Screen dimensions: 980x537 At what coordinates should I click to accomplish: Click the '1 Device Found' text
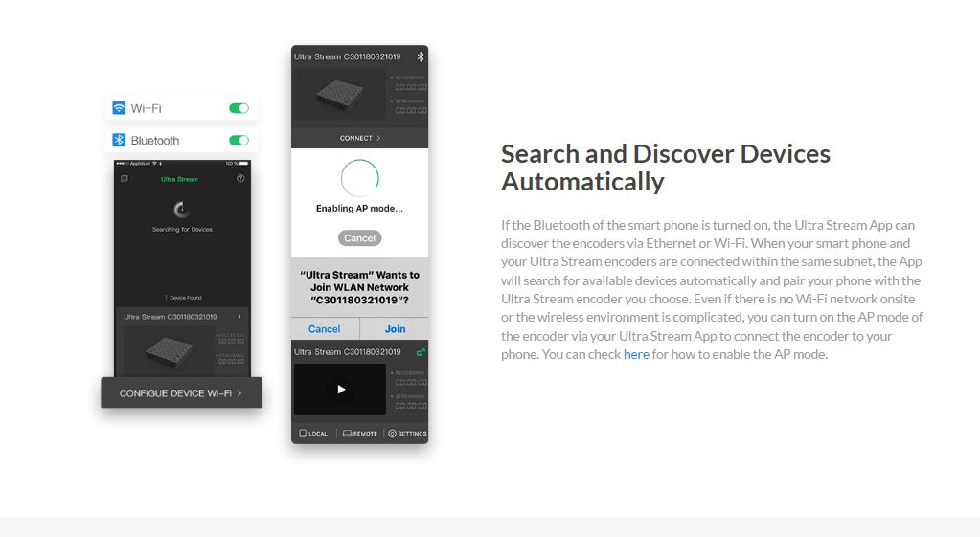pos(183,298)
